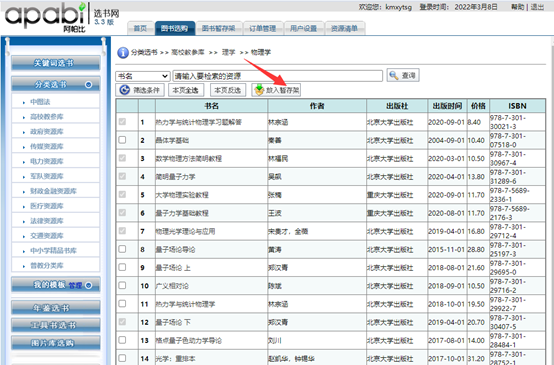Open the 订单管理 tab
The image size is (554, 365).
263,28
